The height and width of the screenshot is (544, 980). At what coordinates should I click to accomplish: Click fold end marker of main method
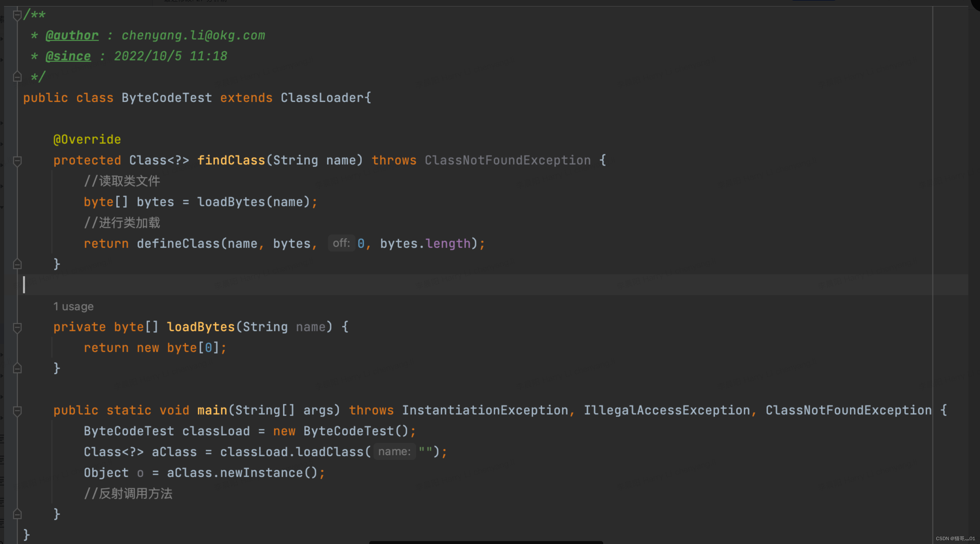tap(17, 514)
